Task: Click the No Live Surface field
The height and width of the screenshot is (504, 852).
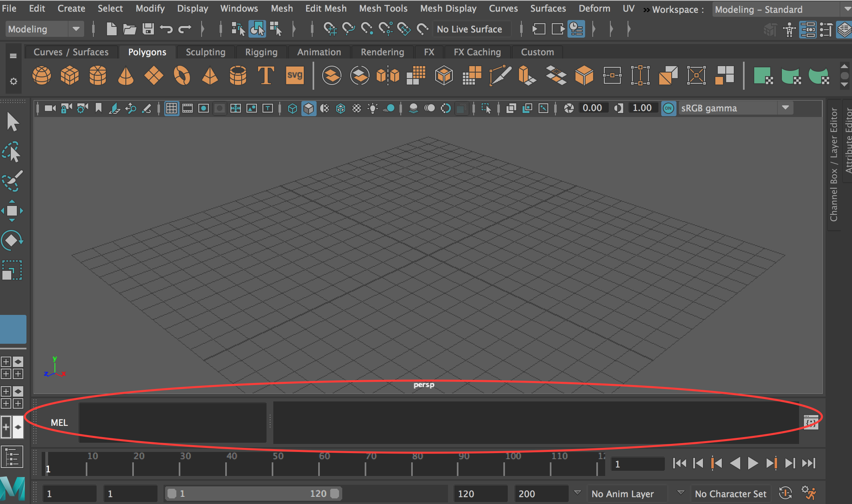Action: click(x=471, y=29)
